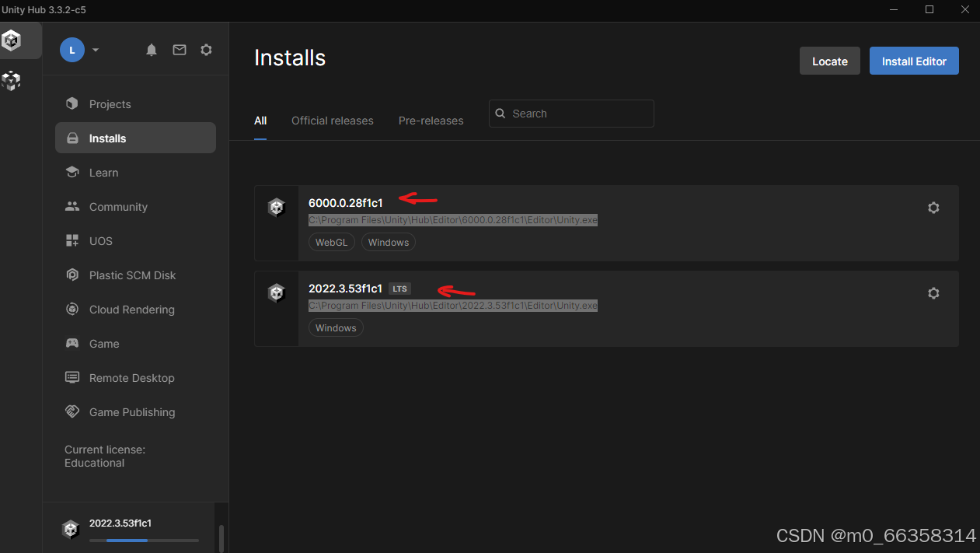
Task: Select the second Unity cubes icon in left strip
Action: tap(11, 79)
